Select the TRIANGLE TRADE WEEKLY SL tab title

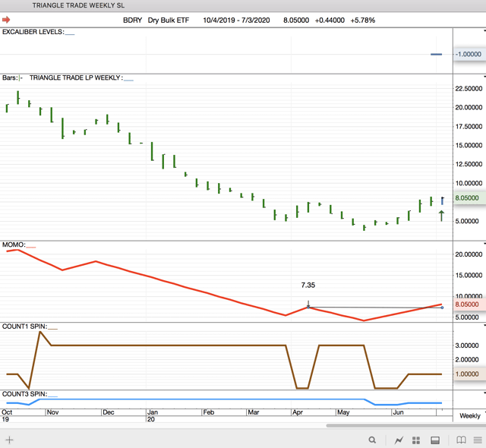click(x=78, y=5)
